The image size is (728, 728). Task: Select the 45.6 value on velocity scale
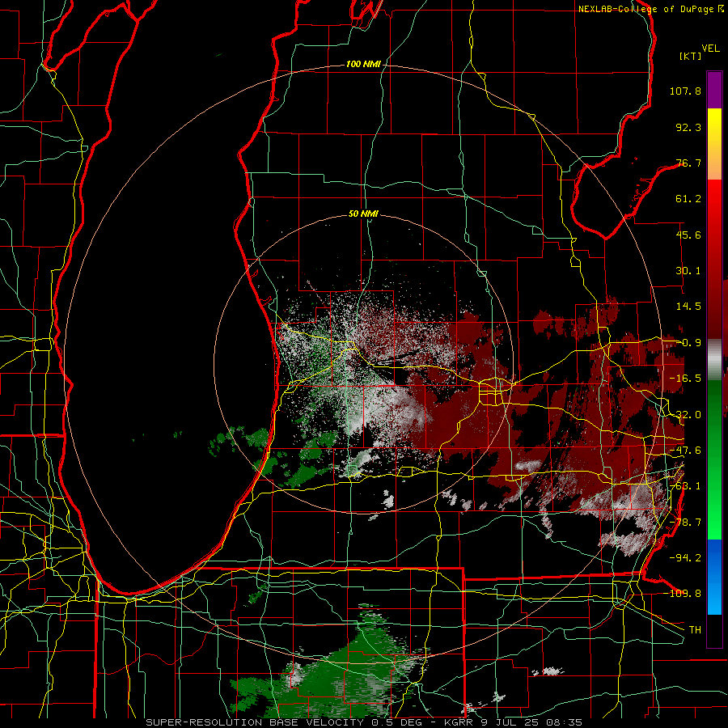tap(688, 235)
